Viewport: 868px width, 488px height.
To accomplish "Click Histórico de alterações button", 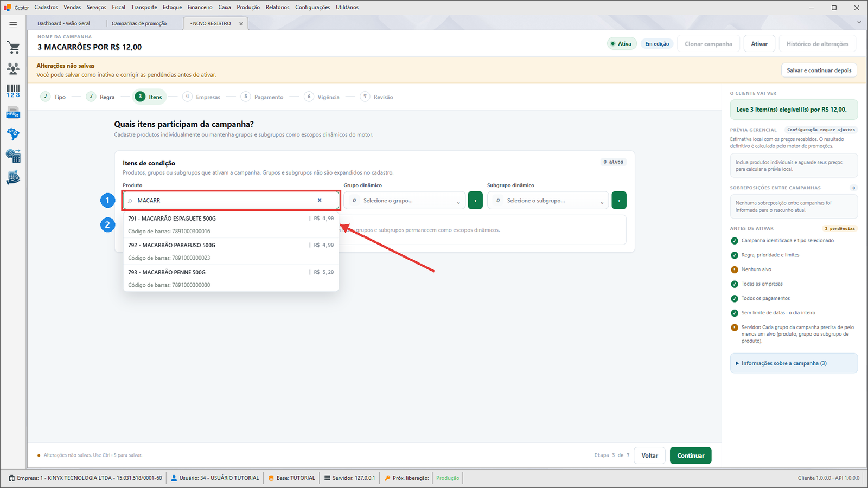I will point(818,44).
